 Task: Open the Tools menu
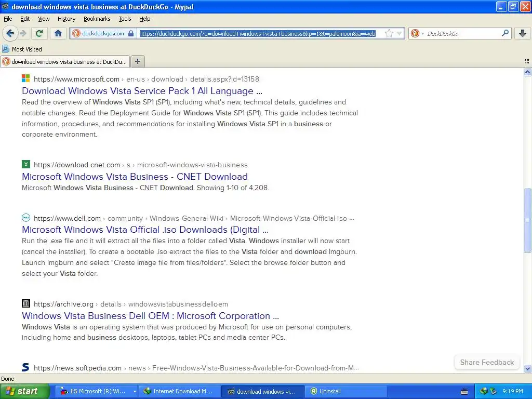click(125, 19)
